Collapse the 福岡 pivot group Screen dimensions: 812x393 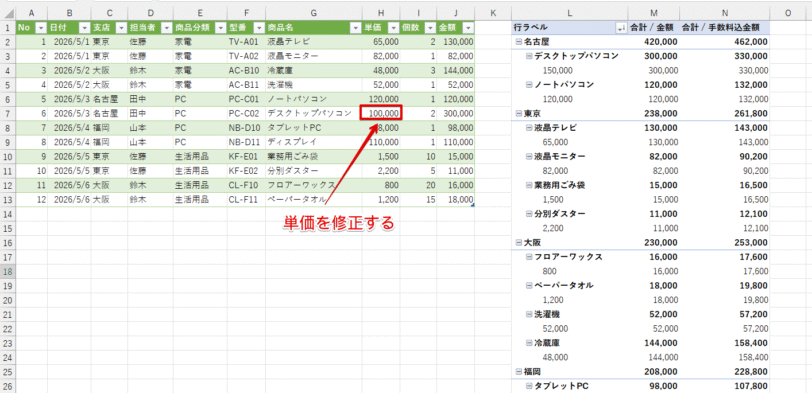click(x=518, y=371)
